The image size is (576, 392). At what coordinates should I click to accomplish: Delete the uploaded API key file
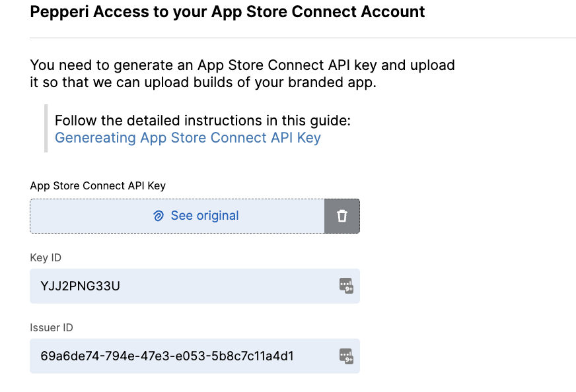click(342, 216)
